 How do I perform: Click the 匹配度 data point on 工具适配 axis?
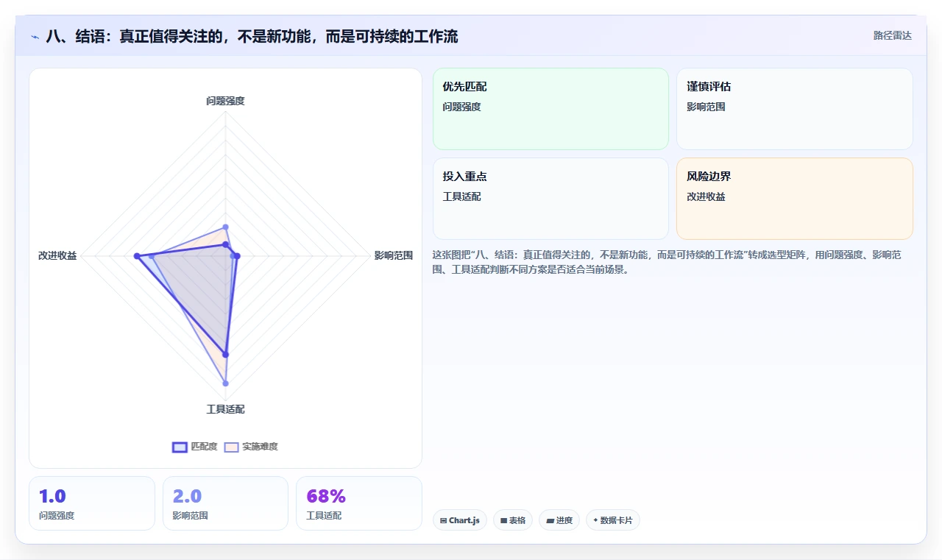tap(225, 355)
